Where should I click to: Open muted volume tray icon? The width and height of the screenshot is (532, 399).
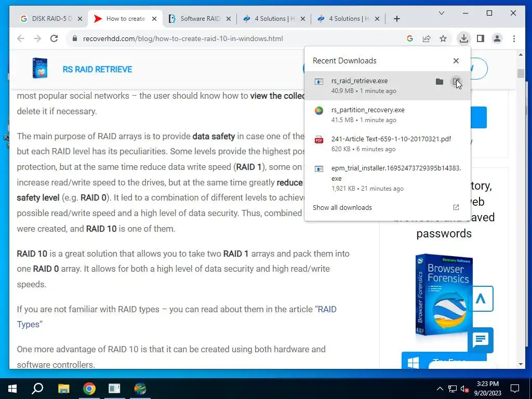coord(465,389)
